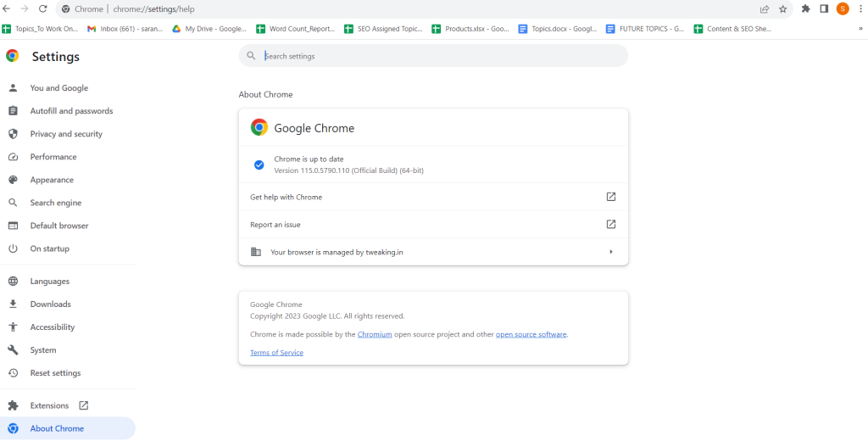The width and height of the screenshot is (868, 441).
Task: Open Privacy and security settings
Action: click(x=66, y=134)
